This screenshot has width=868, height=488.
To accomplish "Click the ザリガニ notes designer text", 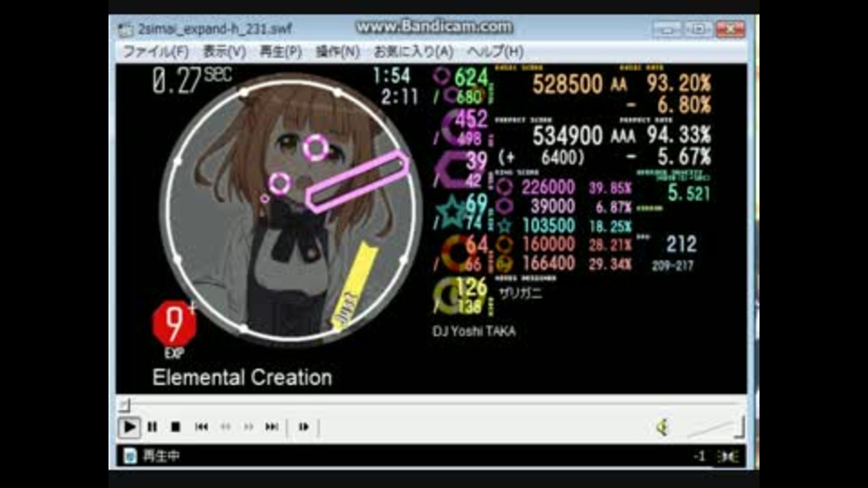I will [521, 293].
